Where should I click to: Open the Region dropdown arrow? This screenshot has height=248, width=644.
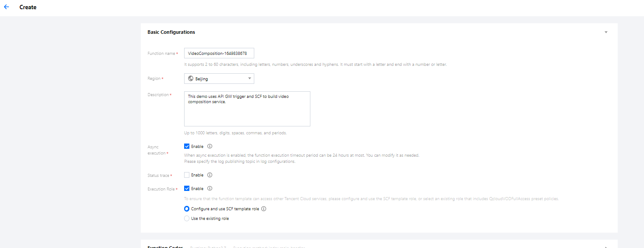(x=249, y=79)
